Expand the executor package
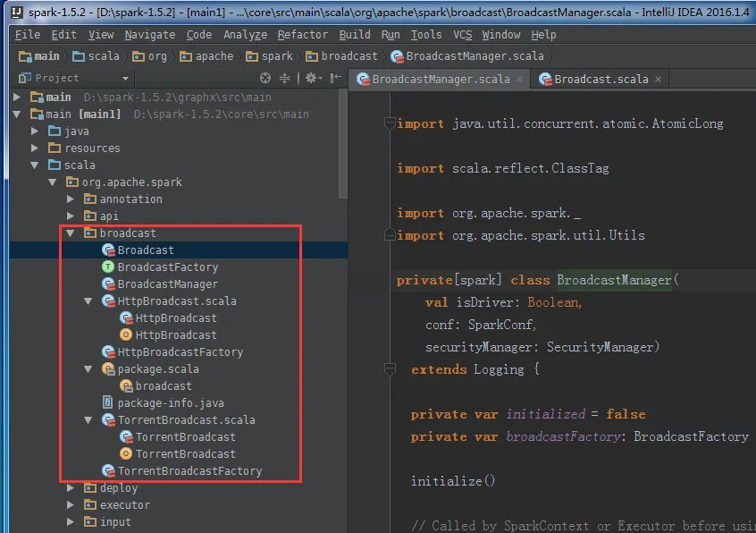This screenshot has width=756, height=533. [x=71, y=505]
